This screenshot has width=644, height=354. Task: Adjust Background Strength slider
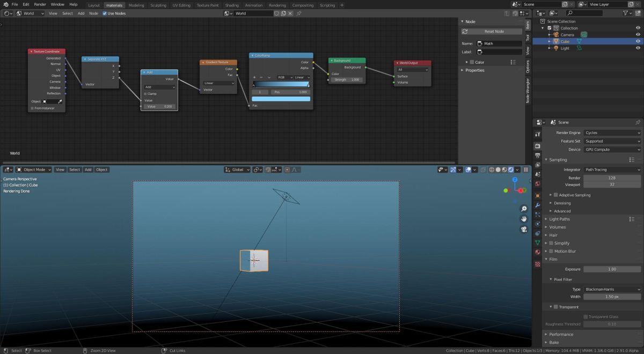347,79
